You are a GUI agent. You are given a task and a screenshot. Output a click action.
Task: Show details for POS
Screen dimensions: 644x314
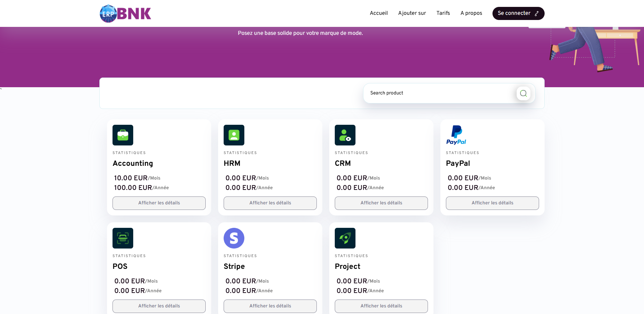tap(159, 306)
